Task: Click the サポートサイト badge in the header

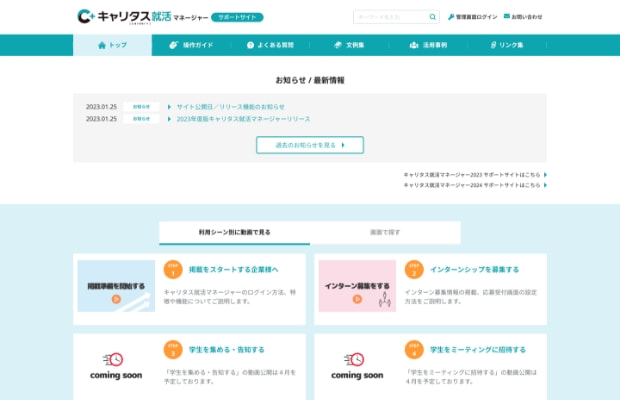Action: tap(237, 17)
